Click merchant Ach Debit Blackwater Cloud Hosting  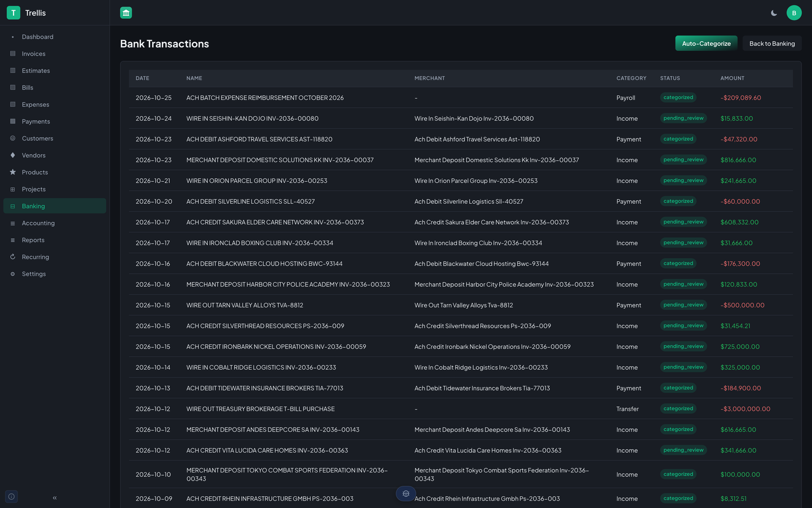(x=482, y=264)
